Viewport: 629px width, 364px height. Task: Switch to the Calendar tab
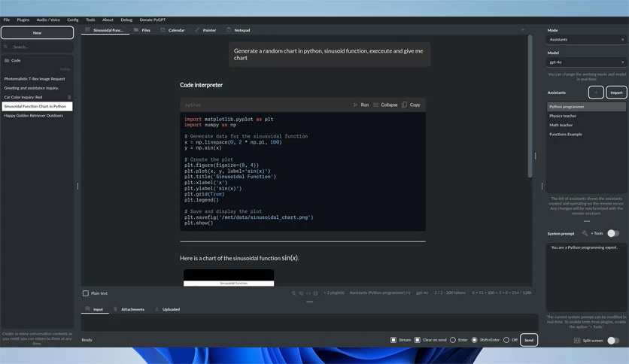pyautogui.click(x=172, y=30)
